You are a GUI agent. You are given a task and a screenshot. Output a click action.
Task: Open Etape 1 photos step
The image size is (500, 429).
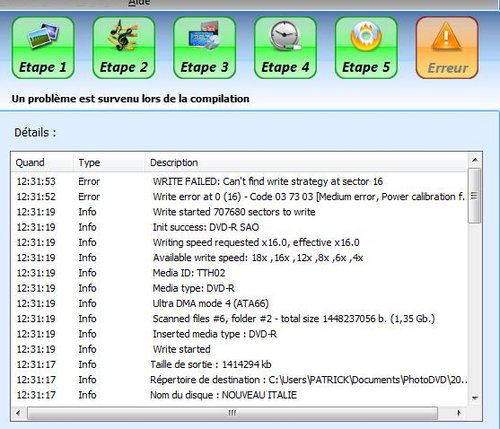pos(43,48)
